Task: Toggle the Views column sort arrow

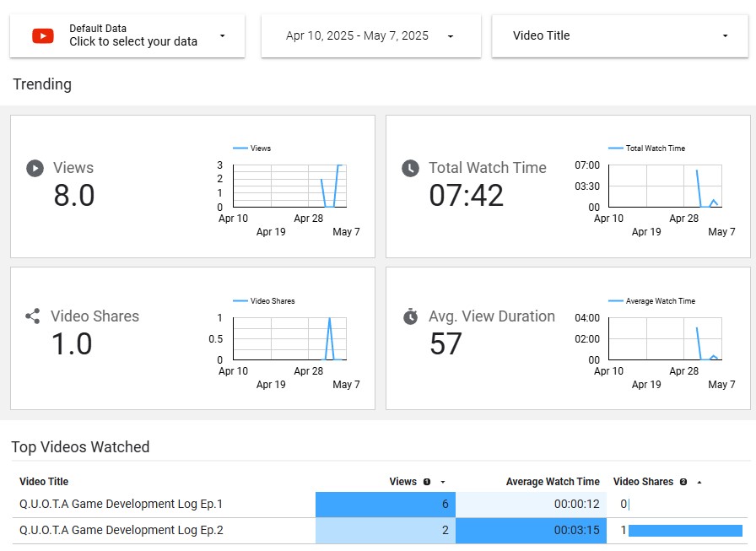Action: click(442, 482)
